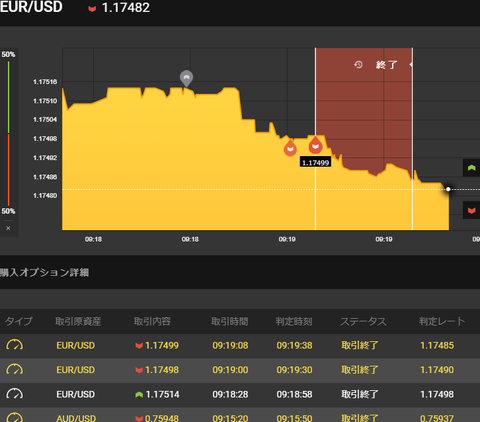Click the settlement rate 1.17490
This screenshot has width=480, height=422.
pyautogui.click(x=437, y=370)
